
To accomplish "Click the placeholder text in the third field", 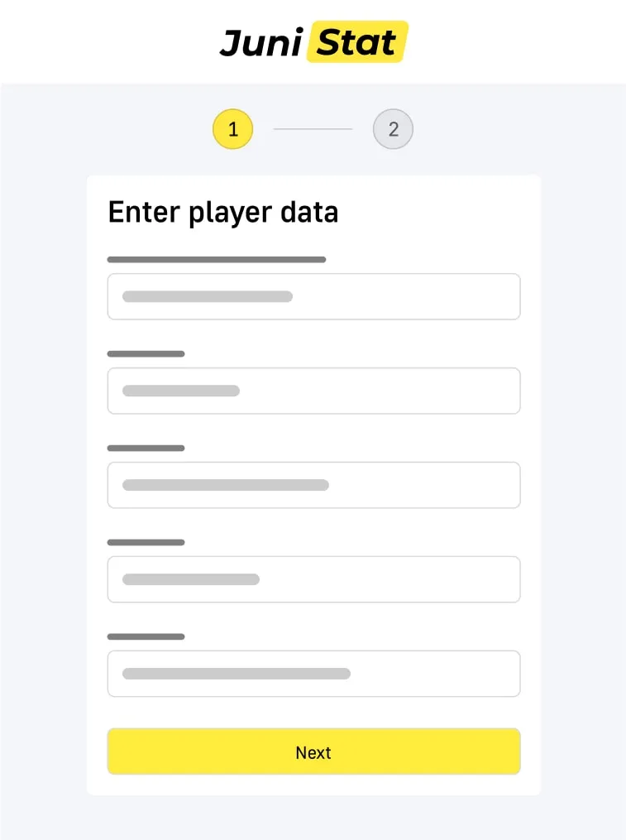I will click(226, 485).
